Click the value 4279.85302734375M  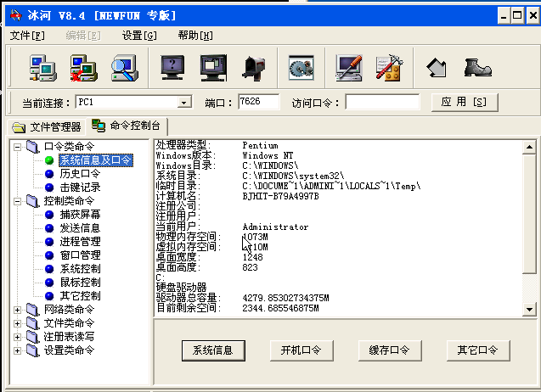pyautogui.click(x=285, y=298)
